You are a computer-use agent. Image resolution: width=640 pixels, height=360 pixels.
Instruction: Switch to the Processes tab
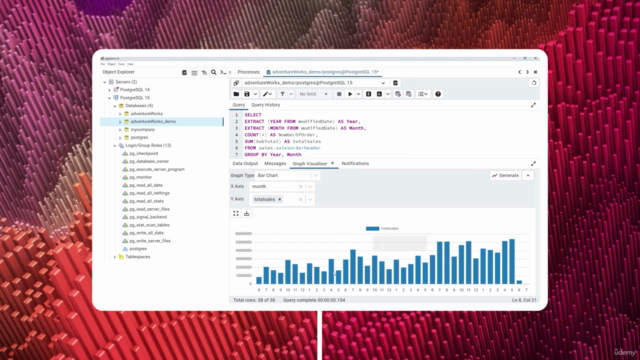(x=249, y=72)
